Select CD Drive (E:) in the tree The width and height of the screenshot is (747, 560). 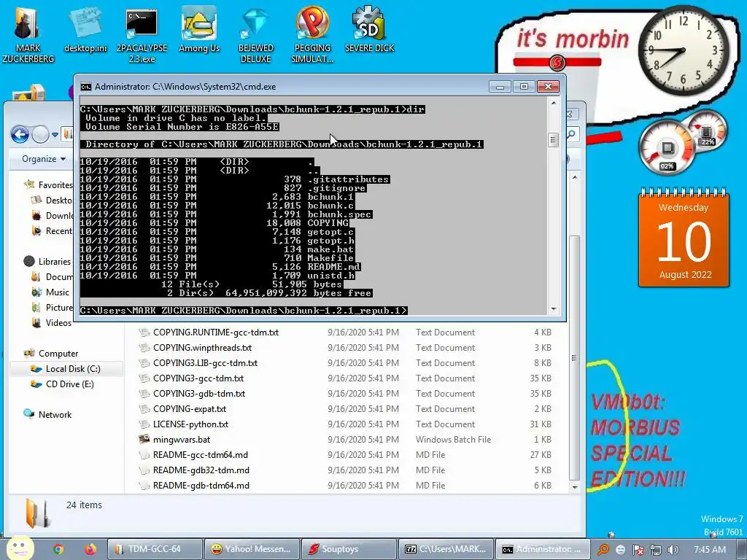pos(69,384)
